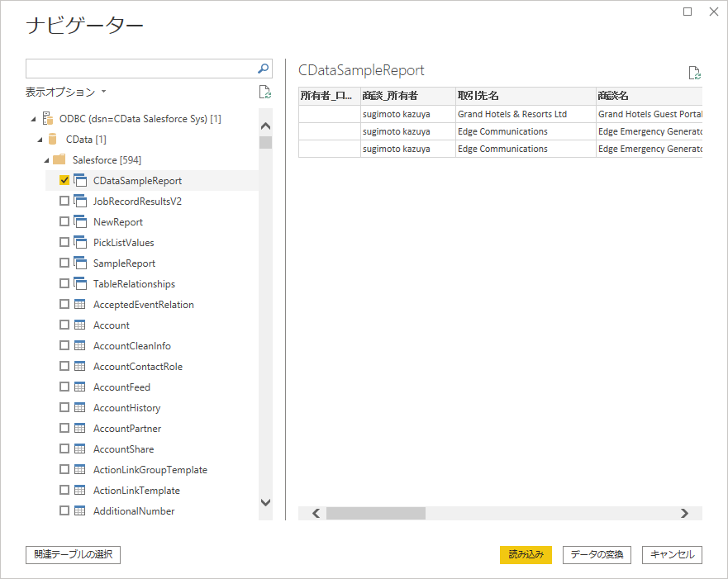Select the AccountPartner table entry
This screenshot has width=728, height=579.
tap(126, 429)
